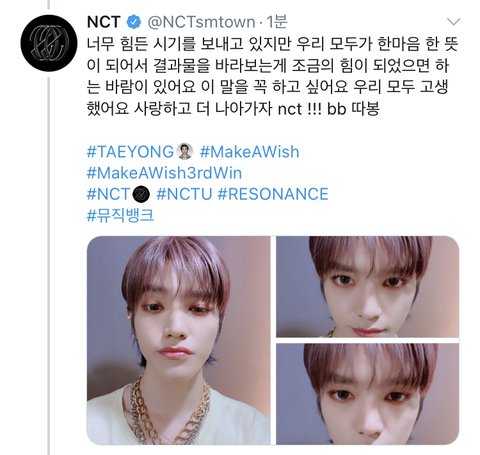Open the #MakeAWish hashtag
The image size is (480, 455).
[x=249, y=152]
